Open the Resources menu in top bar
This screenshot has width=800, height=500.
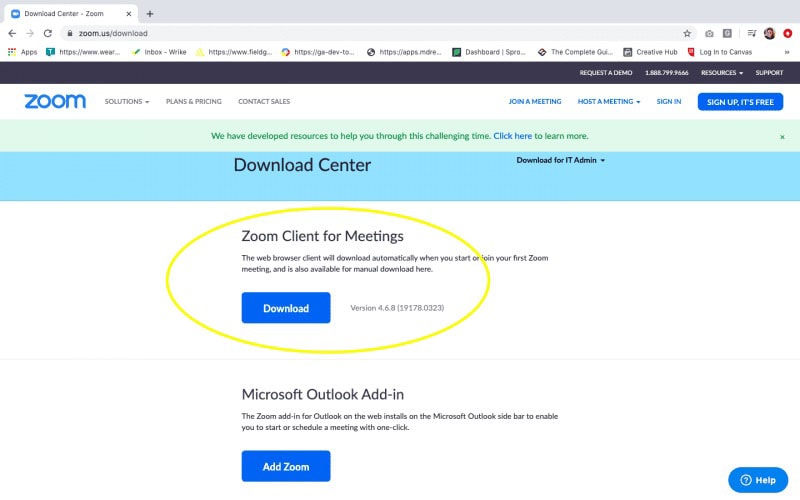pyautogui.click(x=721, y=73)
